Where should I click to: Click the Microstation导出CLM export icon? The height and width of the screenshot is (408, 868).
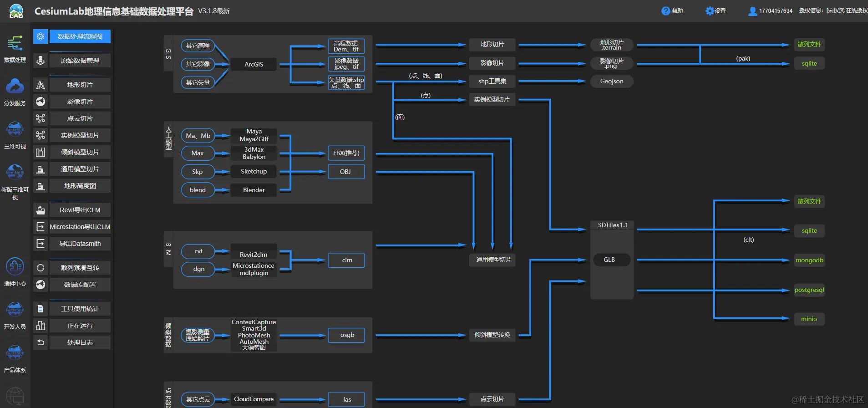point(41,227)
